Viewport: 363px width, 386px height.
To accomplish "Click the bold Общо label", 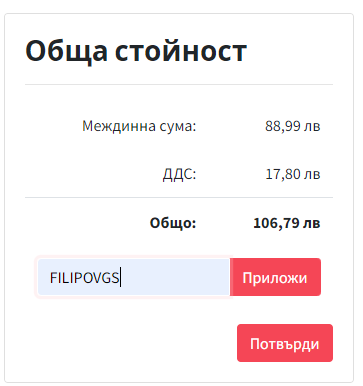I will pyautogui.click(x=173, y=223).
